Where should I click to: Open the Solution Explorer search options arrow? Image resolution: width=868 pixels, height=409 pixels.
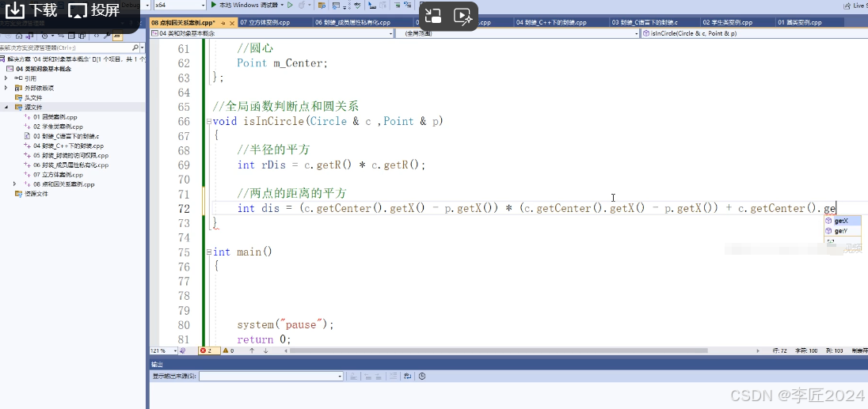tap(143, 48)
